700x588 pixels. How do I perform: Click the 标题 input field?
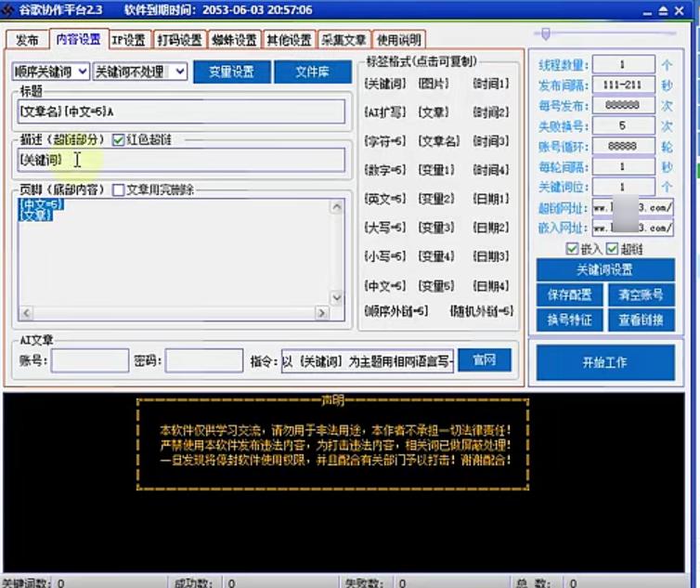point(181,111)
